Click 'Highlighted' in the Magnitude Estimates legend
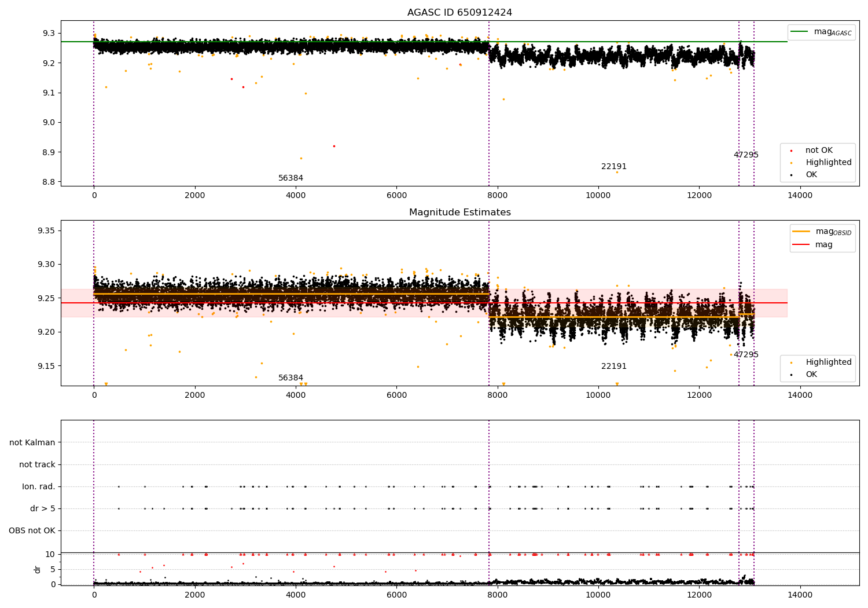868x608 pixels. point(829,362)
